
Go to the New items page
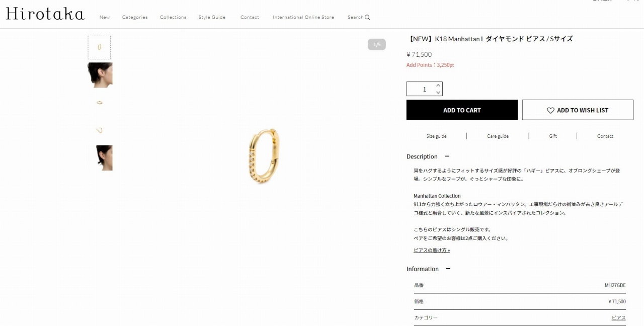point(105,17)
